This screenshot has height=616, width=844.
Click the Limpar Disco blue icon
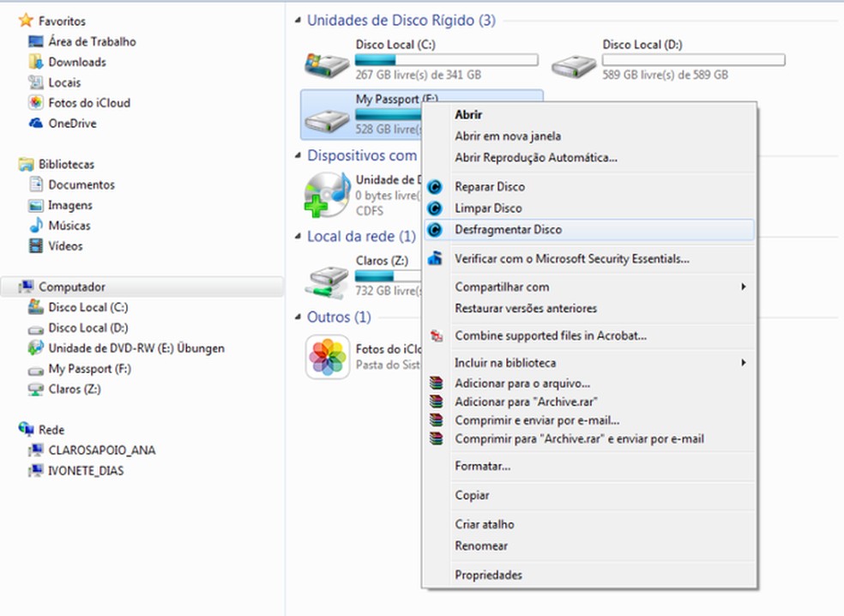pyautogui.click(x=435, y=208)
